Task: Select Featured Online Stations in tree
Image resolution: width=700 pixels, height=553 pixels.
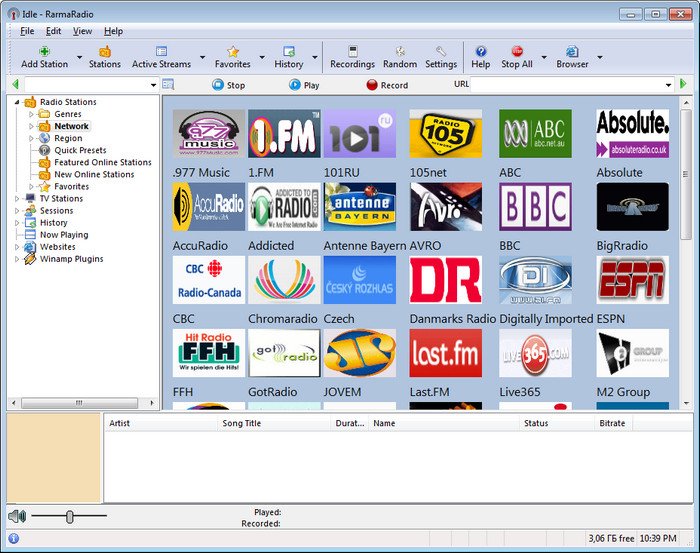Action: [x=102, y=162]
